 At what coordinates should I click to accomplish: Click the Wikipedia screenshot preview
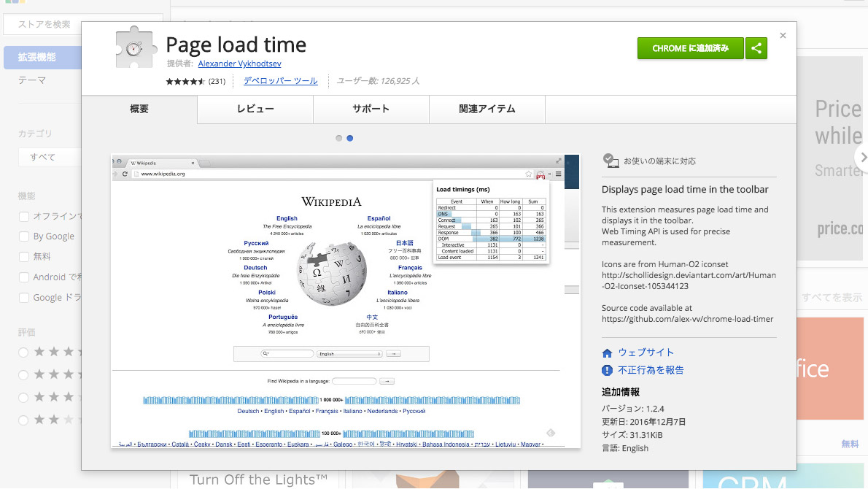point(346,301)
